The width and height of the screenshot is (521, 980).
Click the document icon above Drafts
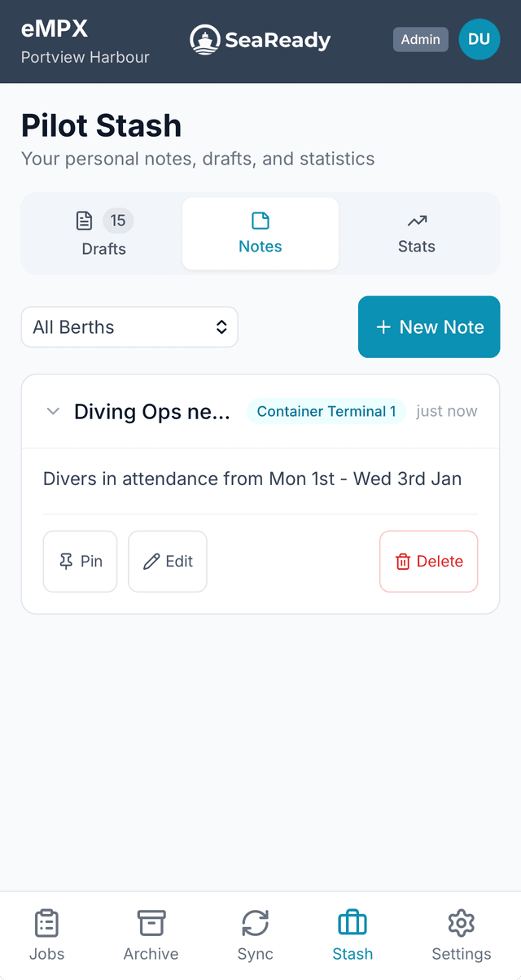pyautogui.click(x=84, y=220)
